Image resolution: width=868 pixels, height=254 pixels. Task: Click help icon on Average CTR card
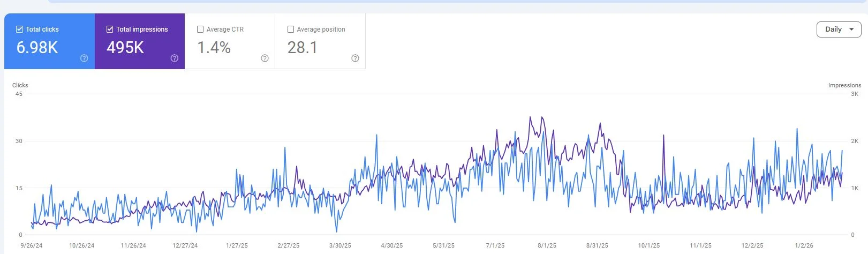(265, 58)
